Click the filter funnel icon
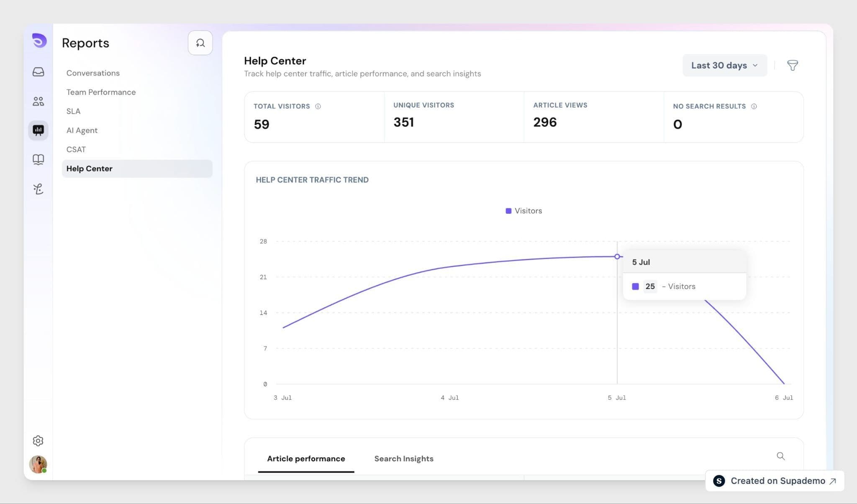Screen dimensions: 857x504 pos(792,65)
